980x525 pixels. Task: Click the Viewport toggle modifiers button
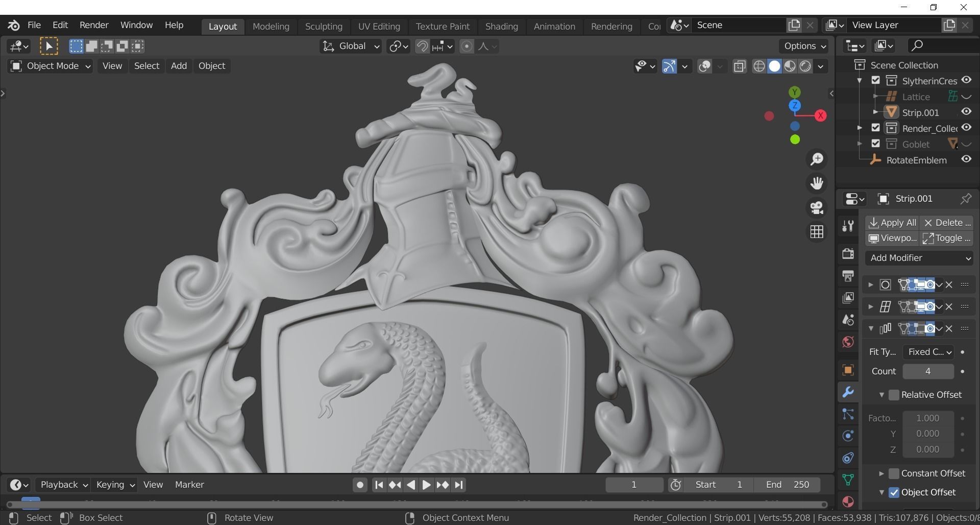tap(892, 238)
